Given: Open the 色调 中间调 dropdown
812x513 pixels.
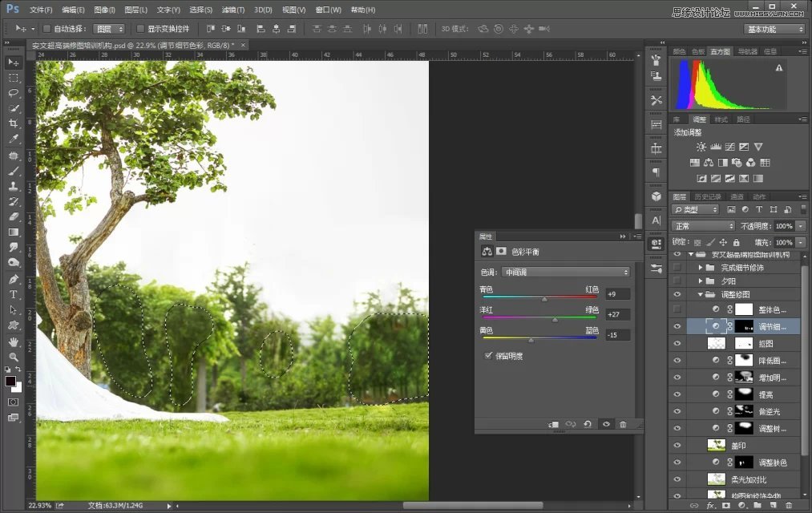Looking at the screenshot, I should point(565,273).
